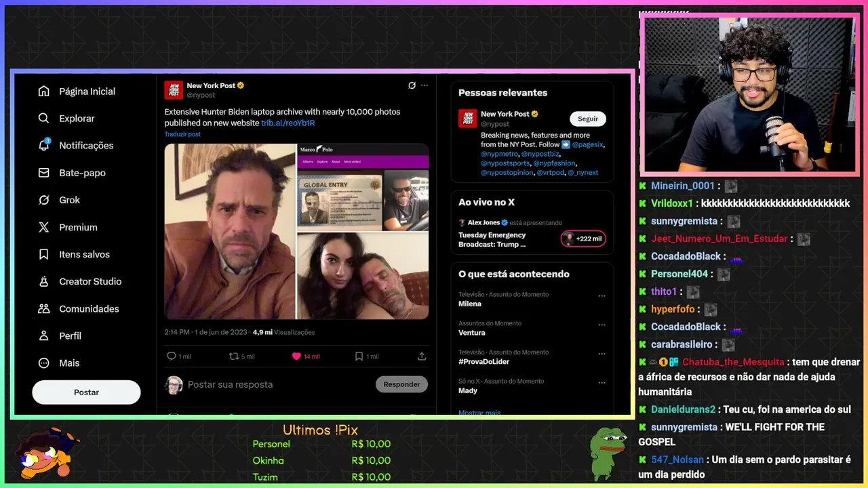Click New York Post avatar on the post
Image resolution: width=868 pixels, height=488 pixels.
tap(174, 90)
